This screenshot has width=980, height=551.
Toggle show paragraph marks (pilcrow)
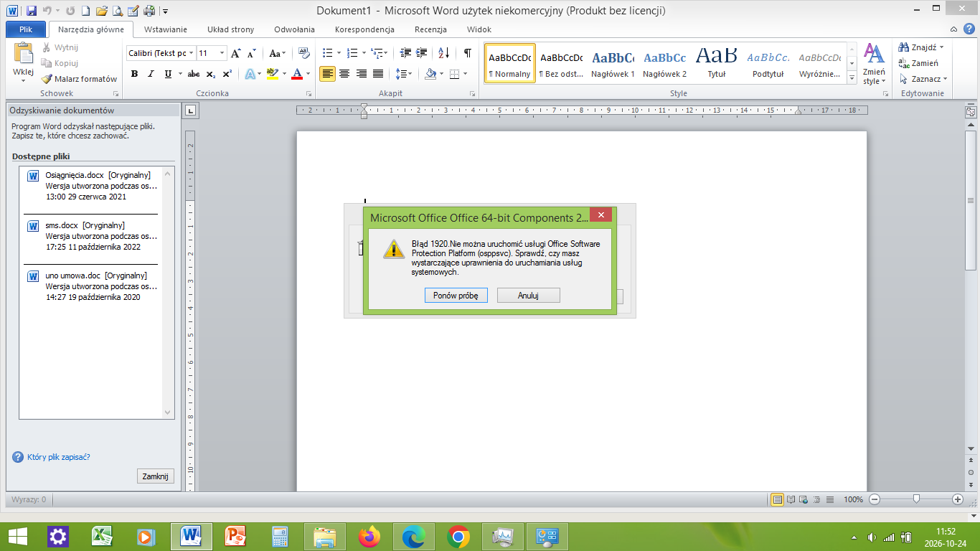468,53
